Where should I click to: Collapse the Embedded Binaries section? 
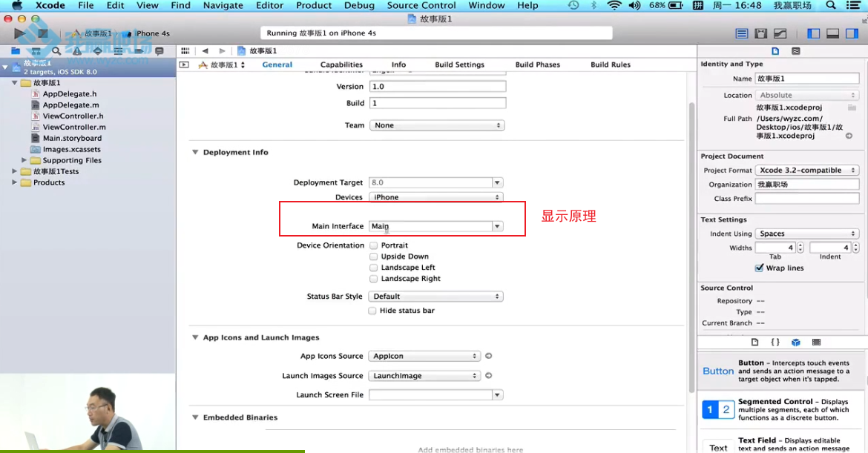tap(195, 417)
